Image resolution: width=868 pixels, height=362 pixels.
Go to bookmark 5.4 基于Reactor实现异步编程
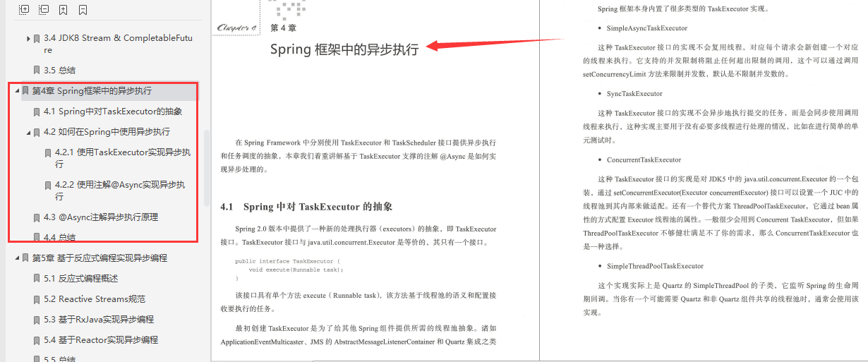(100, 340)
